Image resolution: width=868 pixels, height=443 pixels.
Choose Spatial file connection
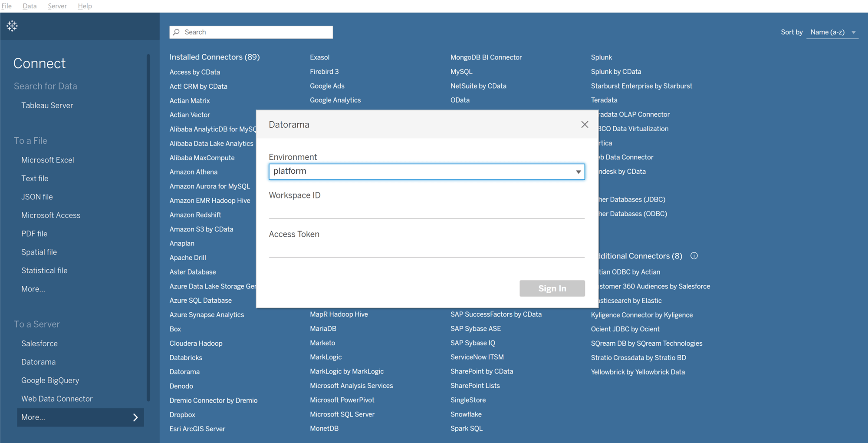[x=39, y=252]
